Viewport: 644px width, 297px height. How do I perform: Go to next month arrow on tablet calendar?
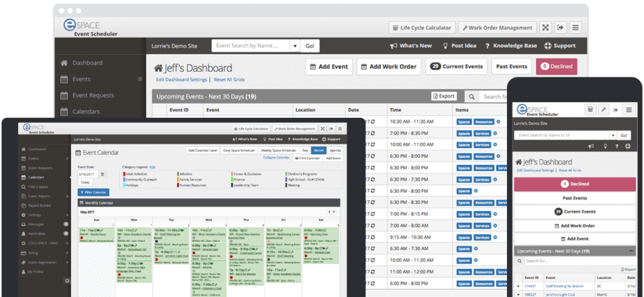(x=334, y=211)
